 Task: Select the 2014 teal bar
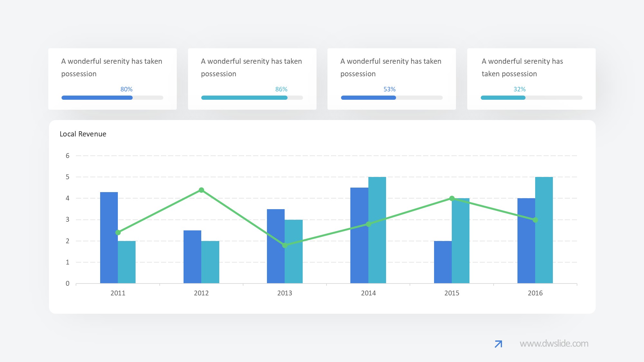377,230
